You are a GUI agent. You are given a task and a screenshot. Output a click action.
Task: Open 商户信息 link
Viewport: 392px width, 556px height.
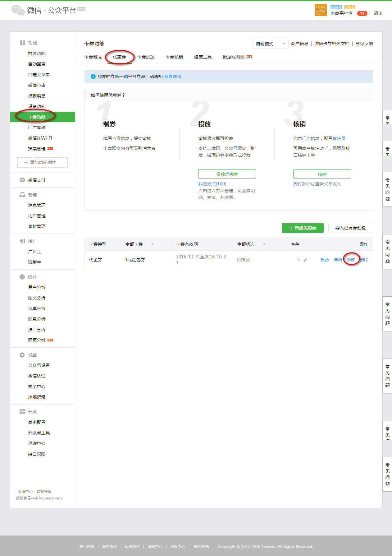300,44
